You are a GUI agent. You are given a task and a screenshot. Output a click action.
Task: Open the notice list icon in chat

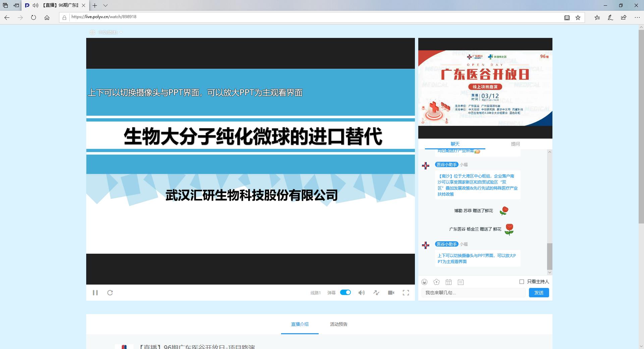[x=461, y=282]
